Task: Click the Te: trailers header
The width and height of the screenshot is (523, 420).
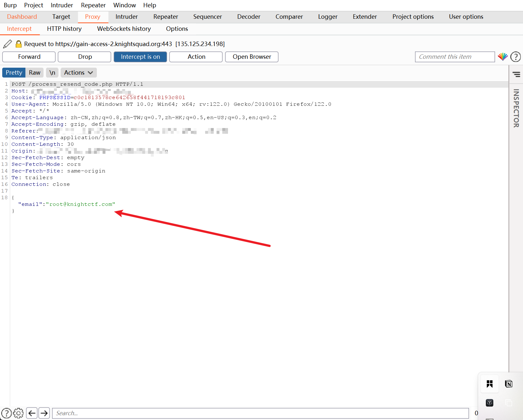Action: pos(32,178)
